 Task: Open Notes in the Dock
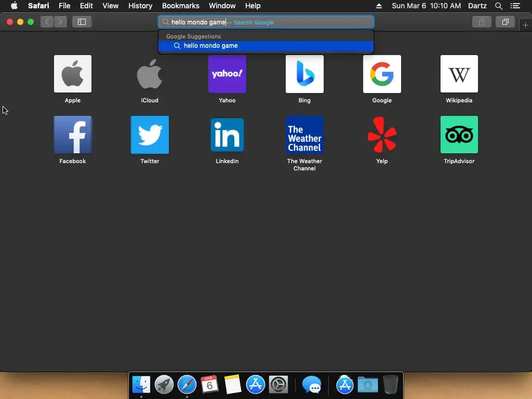[x=232, y=385]
